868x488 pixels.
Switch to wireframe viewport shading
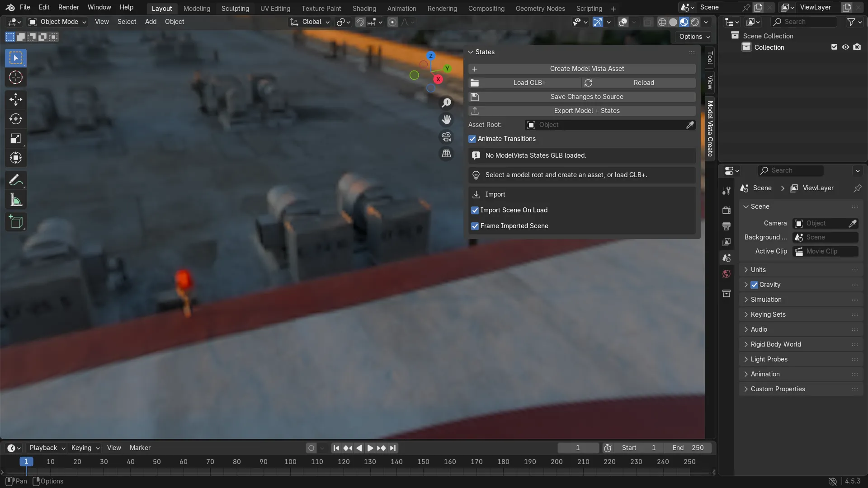pos(662,22)
